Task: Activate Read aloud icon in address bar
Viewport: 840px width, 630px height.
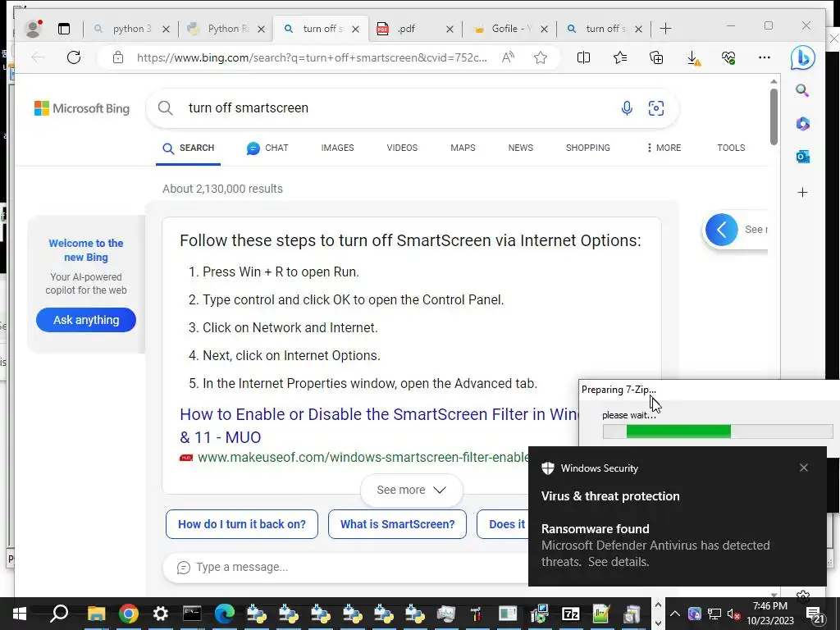Action: click(508, 57)
